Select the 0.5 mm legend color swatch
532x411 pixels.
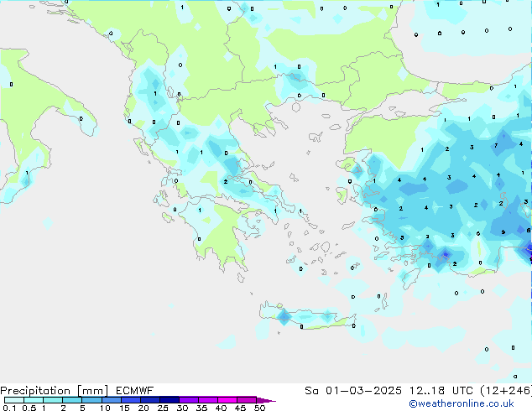[34, 400]
